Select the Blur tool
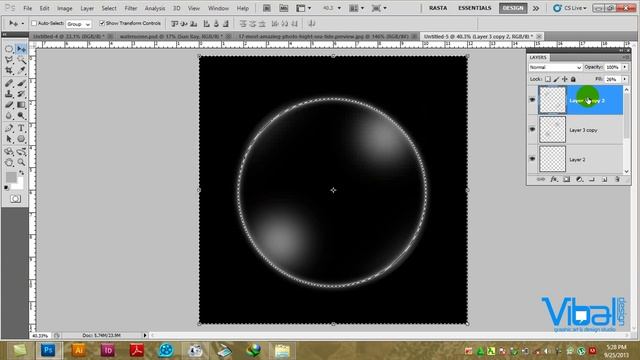 9,116
